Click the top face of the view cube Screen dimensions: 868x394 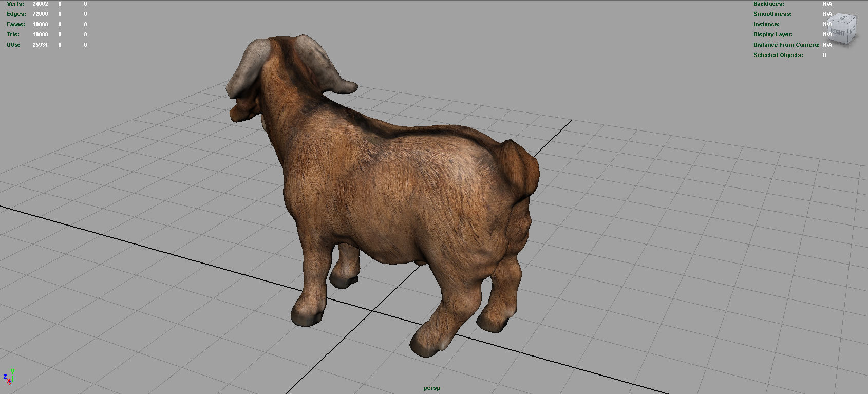pyautogui.click(x=843, y=18)
